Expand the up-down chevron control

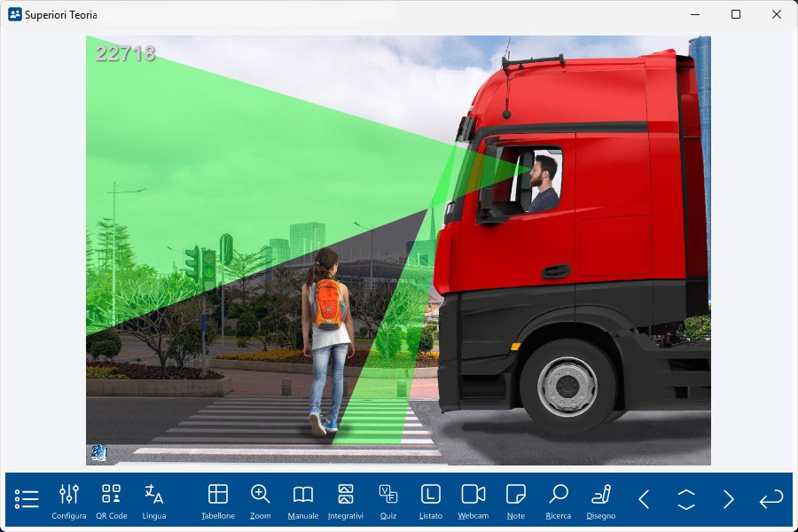686,499
